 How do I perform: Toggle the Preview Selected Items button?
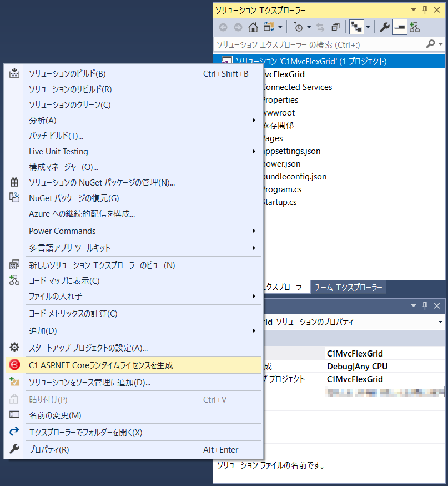400,28
